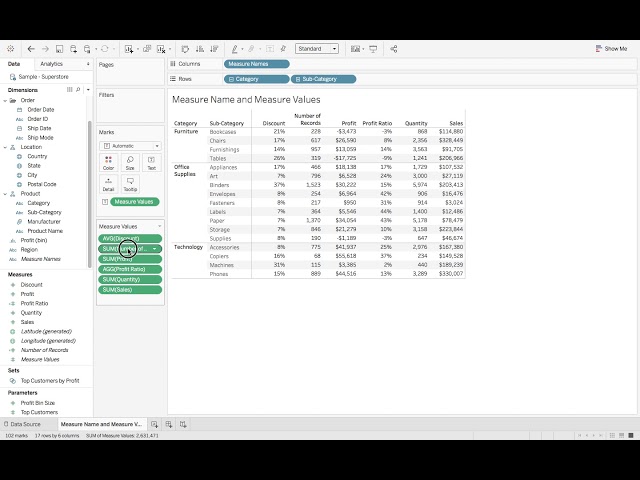The width and height of the screenshot is (640, 480).
Task: Click the Size button on Marks card
Action: pyautogui.click(x=130, y=162)
